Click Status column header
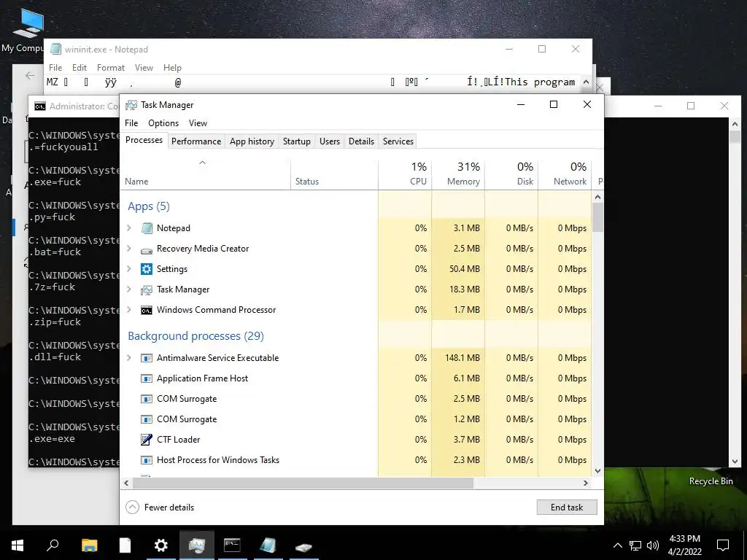This screenshot has height=560, width=747. click(x=334, y=174)
